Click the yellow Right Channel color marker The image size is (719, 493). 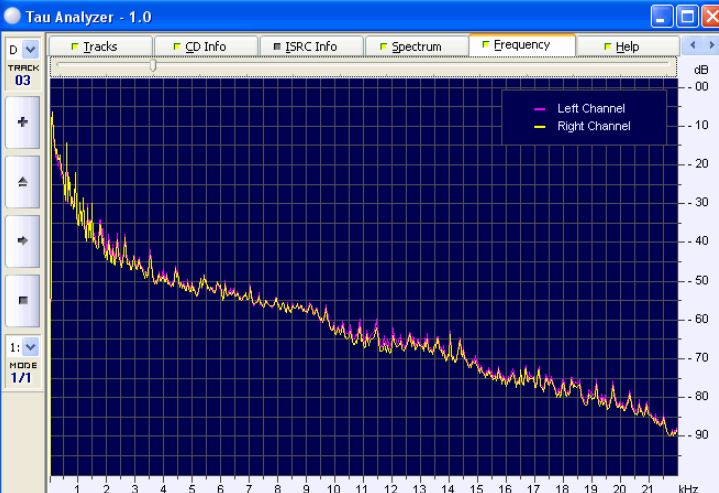click(x=540, y=127)
